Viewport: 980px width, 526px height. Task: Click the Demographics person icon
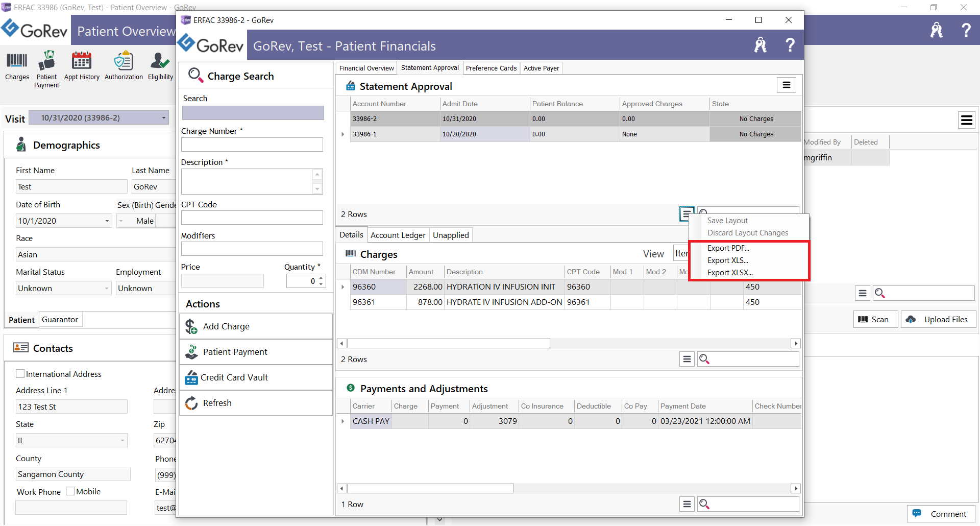tap(21, 145)
